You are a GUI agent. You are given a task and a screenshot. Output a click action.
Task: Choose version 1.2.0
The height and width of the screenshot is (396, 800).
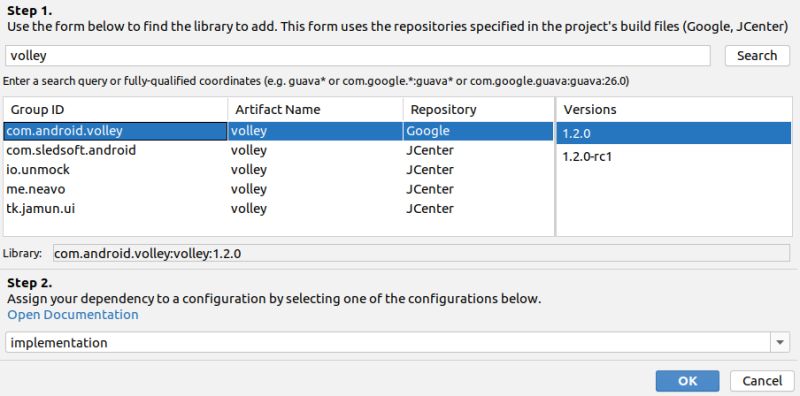pos(674,134)
